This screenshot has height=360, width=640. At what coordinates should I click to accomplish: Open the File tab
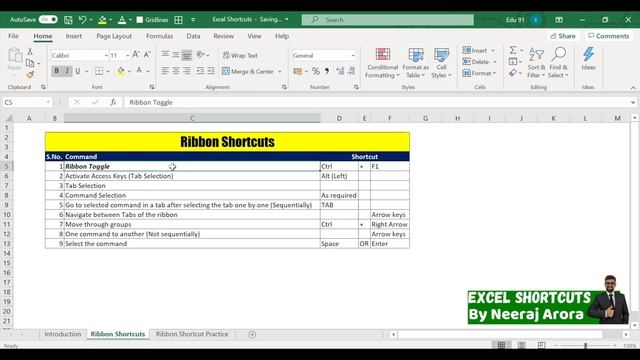click(13, 36)
